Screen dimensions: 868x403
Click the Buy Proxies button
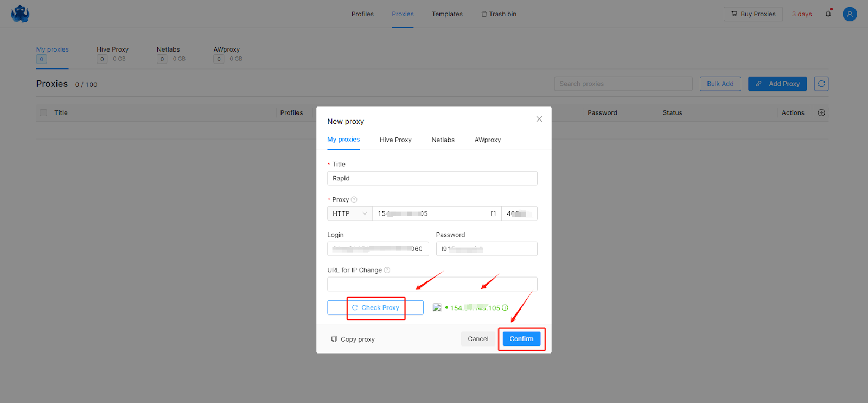(x=753, y=14)
